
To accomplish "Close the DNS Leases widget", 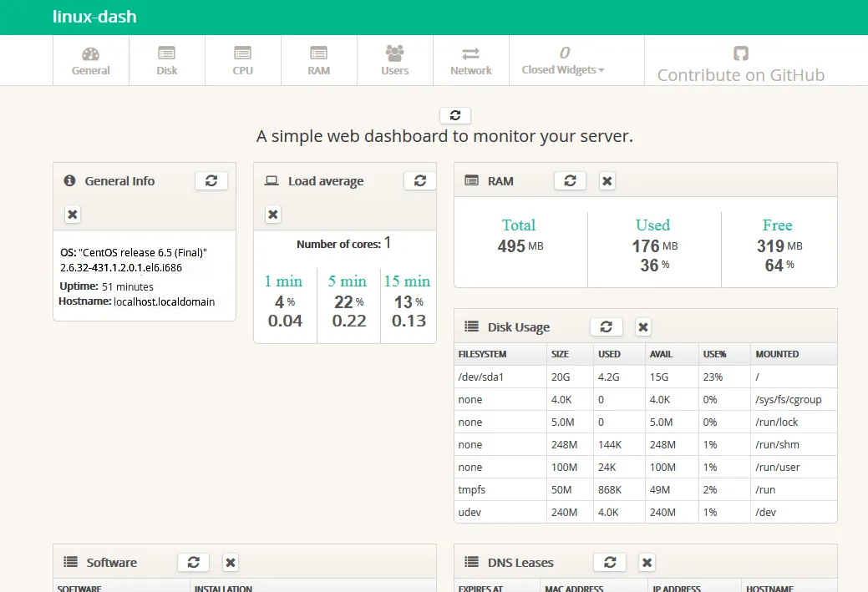I will pos(647,562).
